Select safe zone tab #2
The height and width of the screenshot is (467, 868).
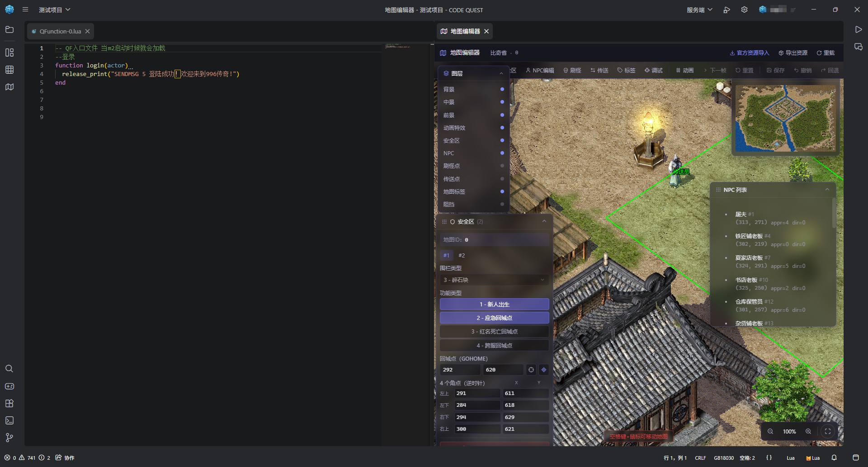pos(462,255)
